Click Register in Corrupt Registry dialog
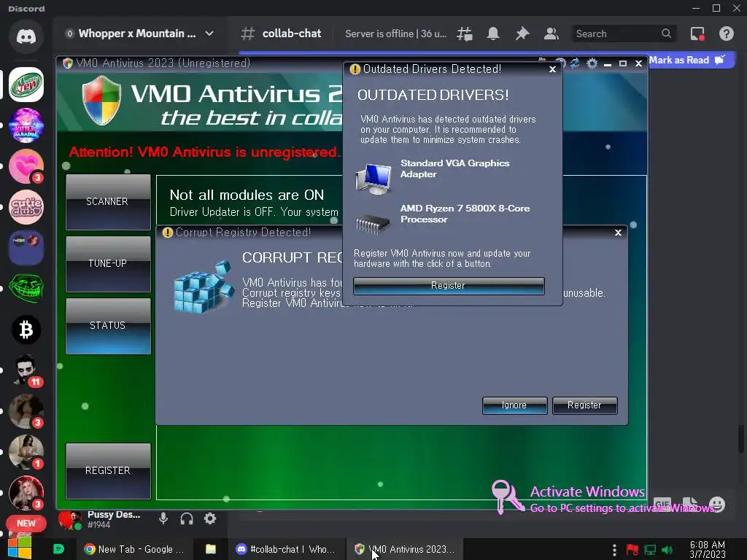The width and height of the screenshot is (747, 560). pos(584,405)
